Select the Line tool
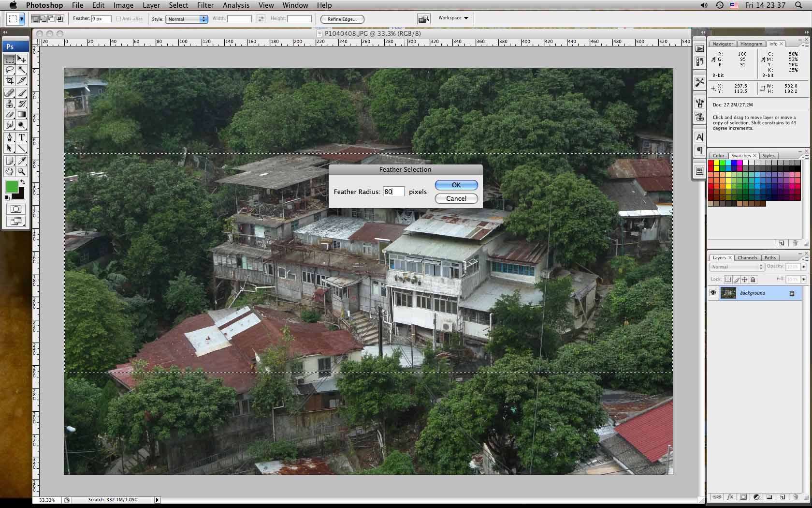Image resolution: width=812 pixels, height=508 pixels. [22, 149]
